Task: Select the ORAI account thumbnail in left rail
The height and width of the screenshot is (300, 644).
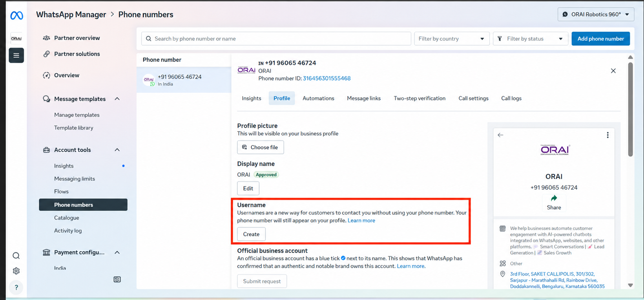Action: click(x=16, y=38)
